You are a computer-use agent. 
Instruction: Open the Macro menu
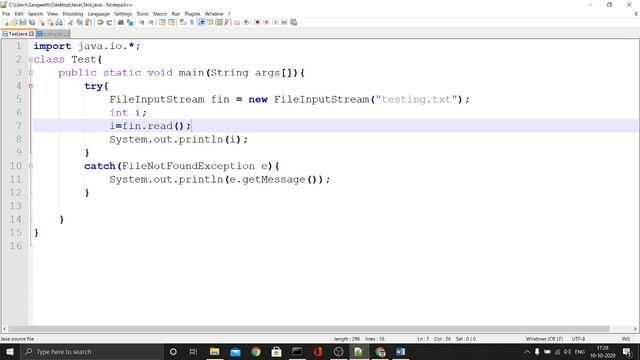(160, 14)
